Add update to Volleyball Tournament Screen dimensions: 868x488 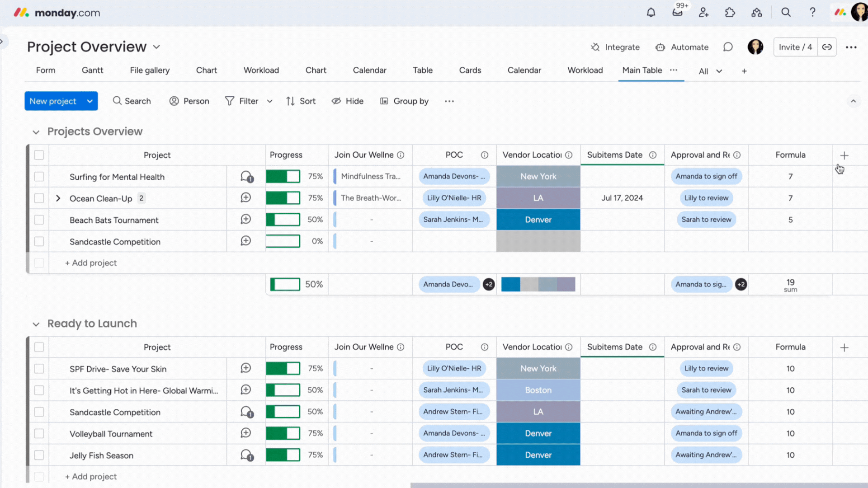(x=245, y=433)
